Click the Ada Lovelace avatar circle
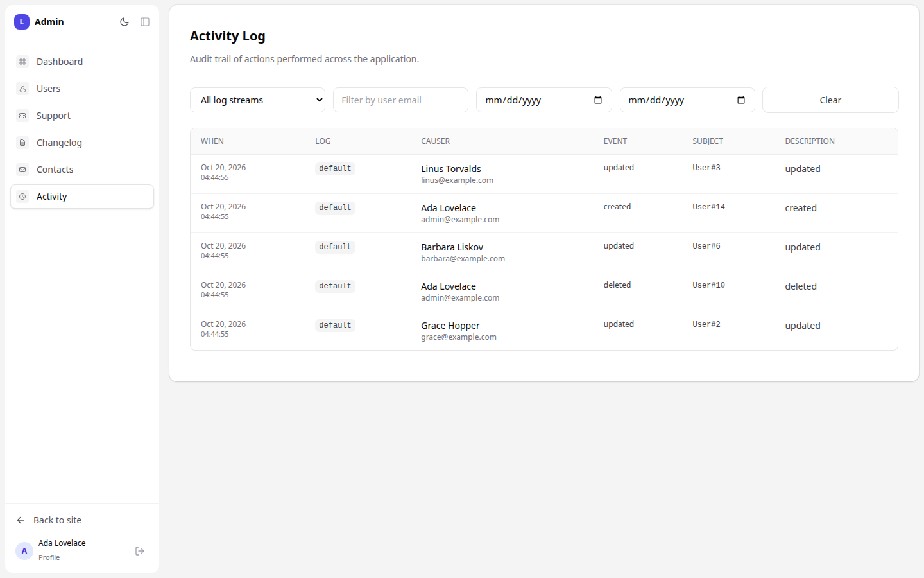This screenshot has height=578, width=924. [24, 551]
